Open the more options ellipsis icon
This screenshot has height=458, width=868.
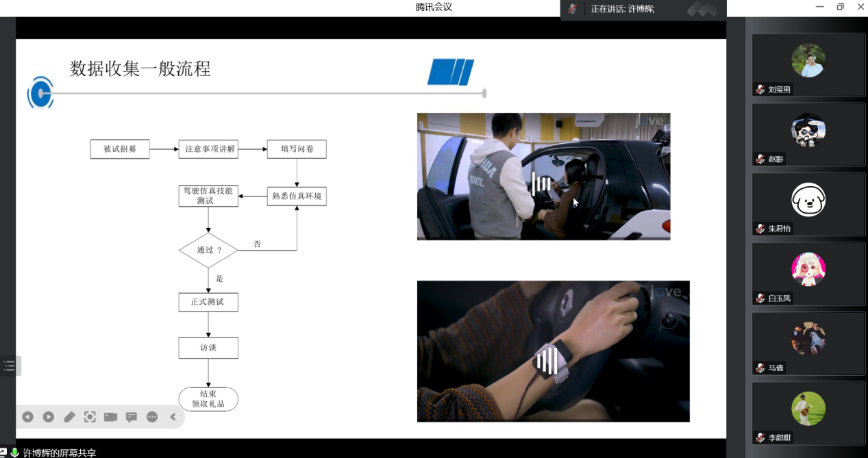coord(152,417)
